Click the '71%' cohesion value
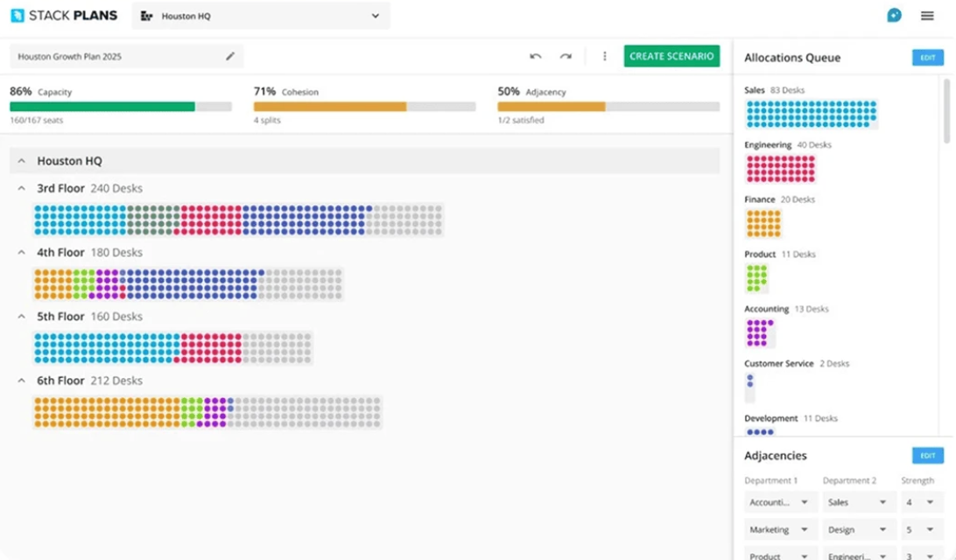956x560 pixels. [264, 91]
